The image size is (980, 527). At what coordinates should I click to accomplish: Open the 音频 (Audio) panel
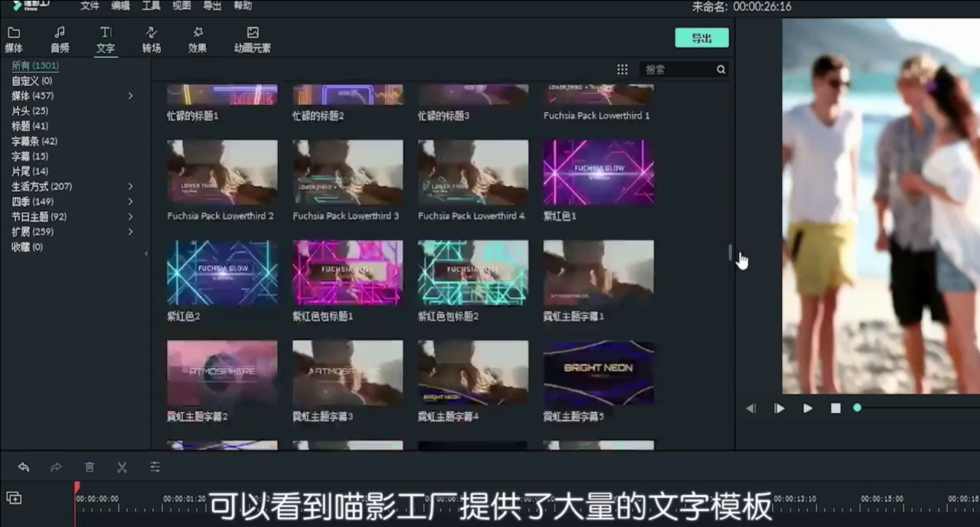coord(60,38)
